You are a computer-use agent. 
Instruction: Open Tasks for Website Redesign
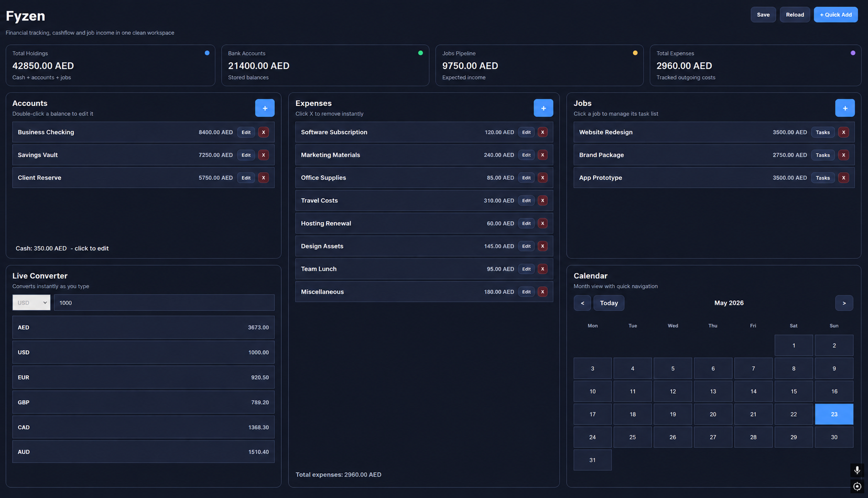pyautogui.click(x=822, y=132)
